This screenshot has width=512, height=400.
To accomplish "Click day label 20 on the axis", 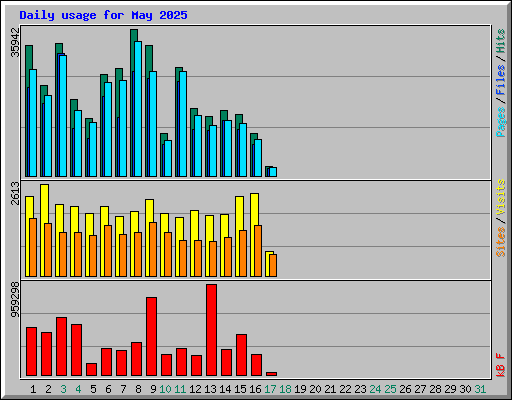I will (315, 389).
